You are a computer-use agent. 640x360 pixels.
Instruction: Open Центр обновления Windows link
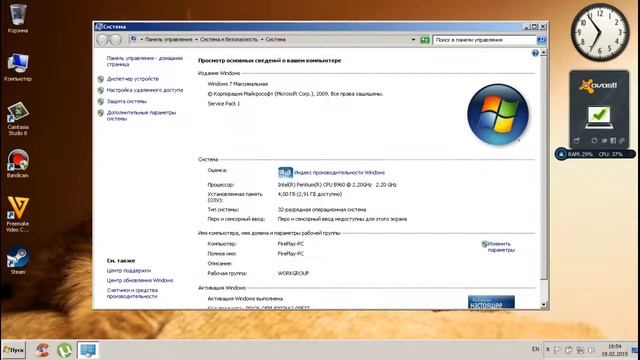[x=140, y=280]
